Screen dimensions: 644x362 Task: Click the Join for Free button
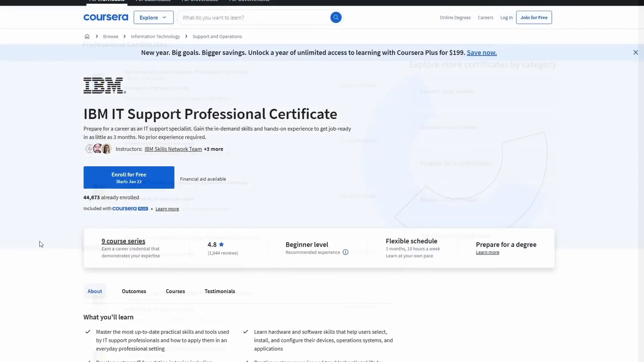[534, 17]
